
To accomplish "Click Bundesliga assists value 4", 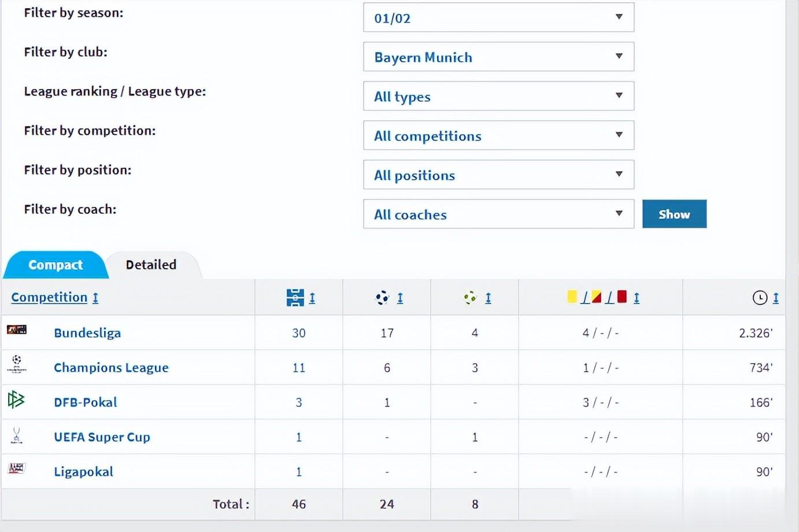I will (x=475, y=333).
